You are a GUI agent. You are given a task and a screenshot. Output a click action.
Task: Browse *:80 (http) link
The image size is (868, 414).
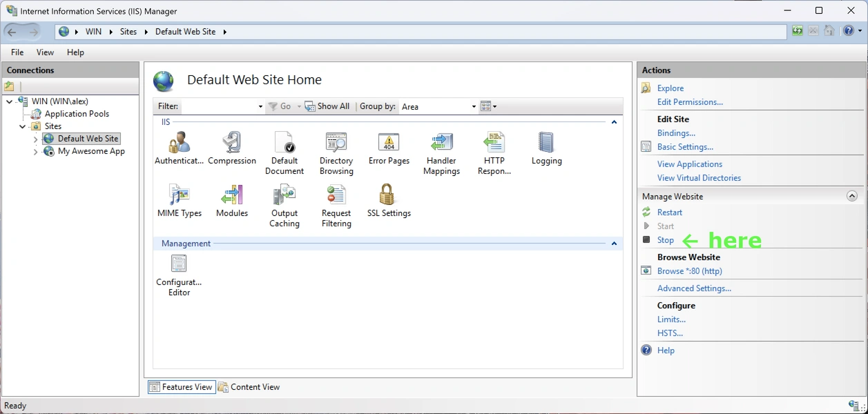690,271
